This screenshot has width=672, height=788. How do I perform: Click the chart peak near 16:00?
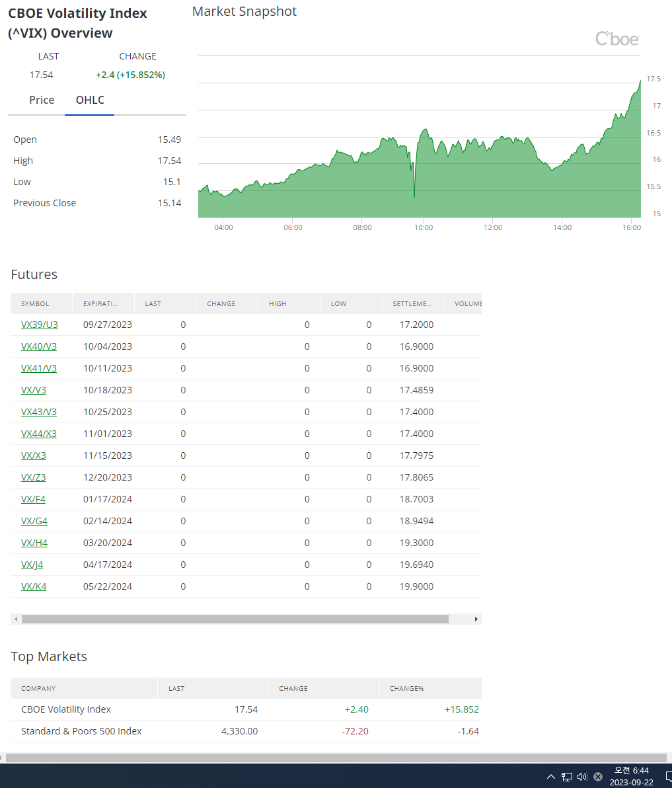click(x=640, y=81)
